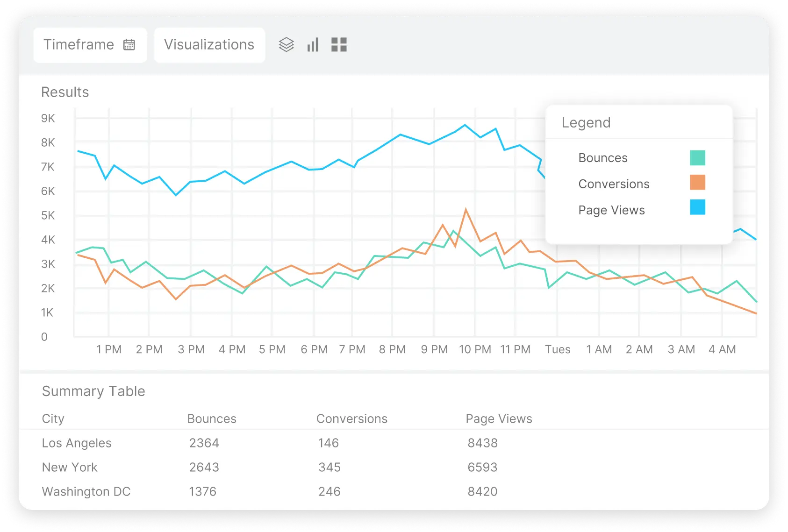788x532 pixels.
Task: Select the Results section header
Action: [x=65, y=92]
